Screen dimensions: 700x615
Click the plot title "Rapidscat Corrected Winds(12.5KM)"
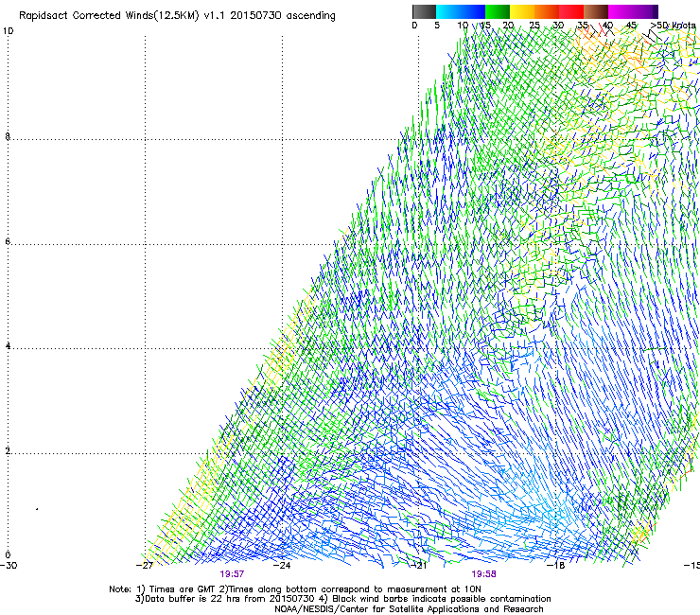(x=109, y=16)
